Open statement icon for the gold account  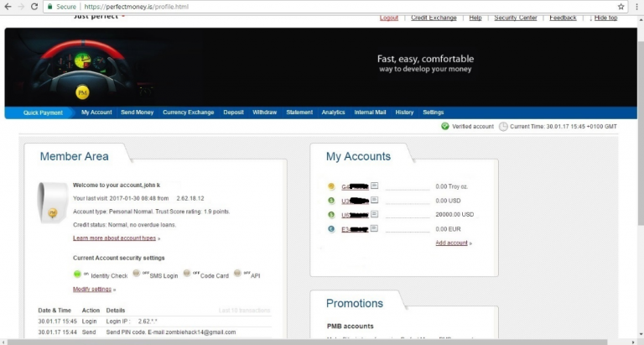(x=374, y=186)
